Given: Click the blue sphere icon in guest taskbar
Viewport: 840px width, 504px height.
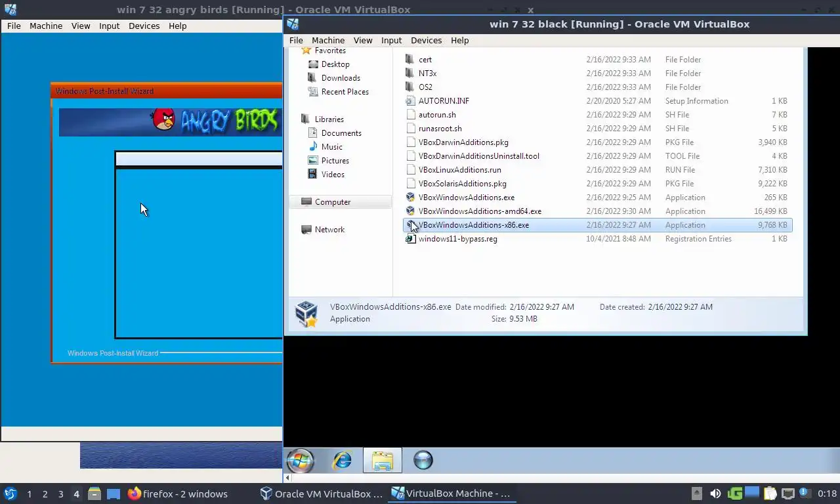Looking at the screenshot, I should 423,460.
